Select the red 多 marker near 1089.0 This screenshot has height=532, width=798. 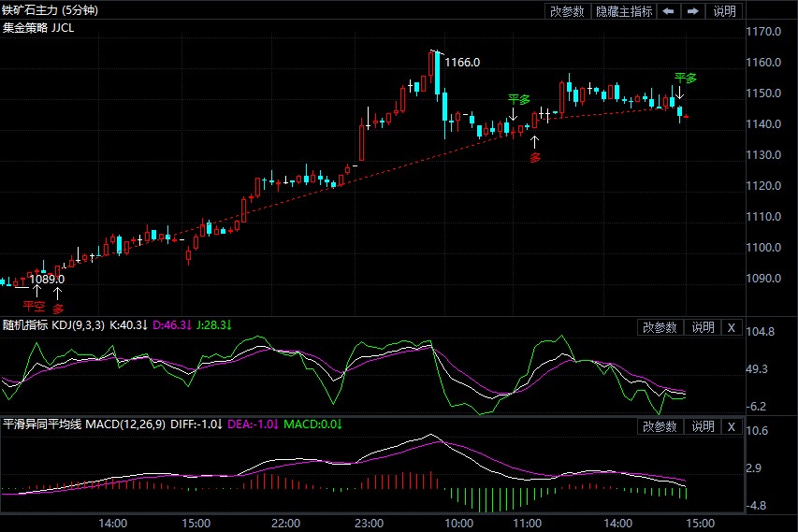58,308
